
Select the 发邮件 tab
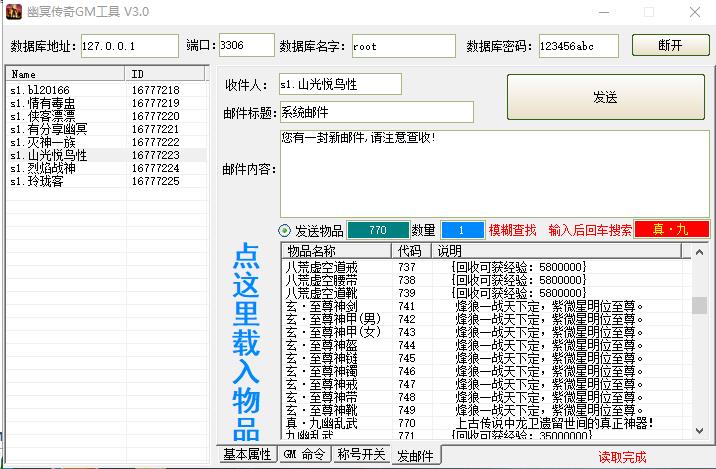[x=416, y=456]
